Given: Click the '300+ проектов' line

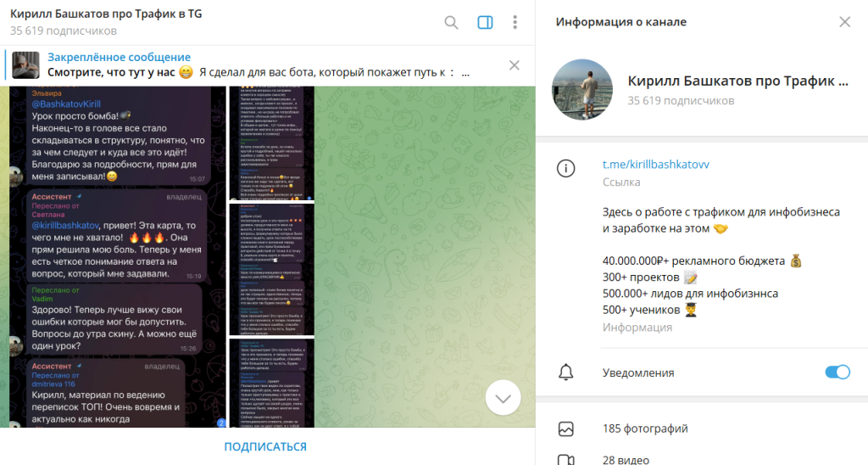Looking at the screenshot, I should (x=650, y=277).
